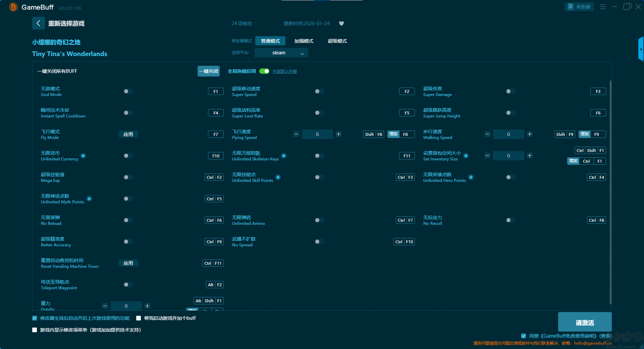Click the cheat list vertical scrollbar
644x349 pixels.
coord(610,192)
